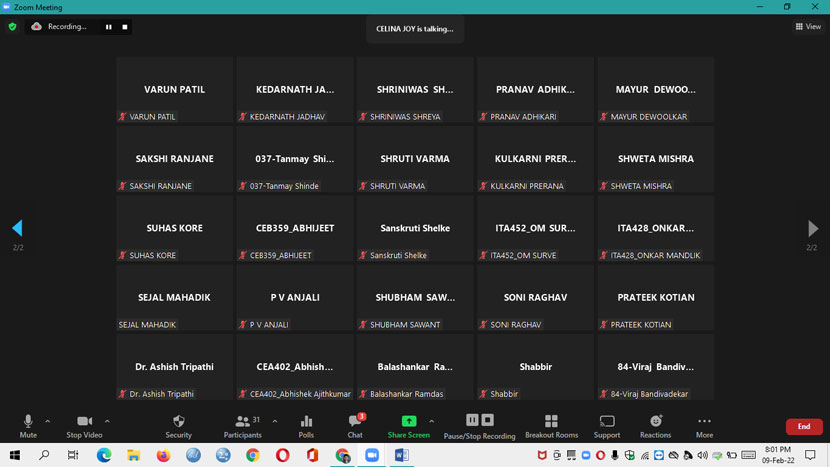Open the Reactions menu
This screenshot has width=830, height=467.
click(x=655, y=426)
